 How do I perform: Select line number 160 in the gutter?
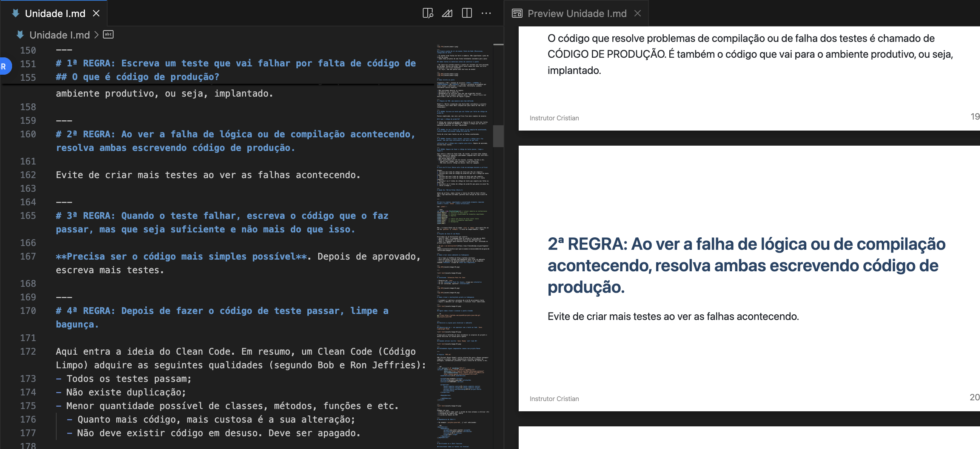click(28, 134)
